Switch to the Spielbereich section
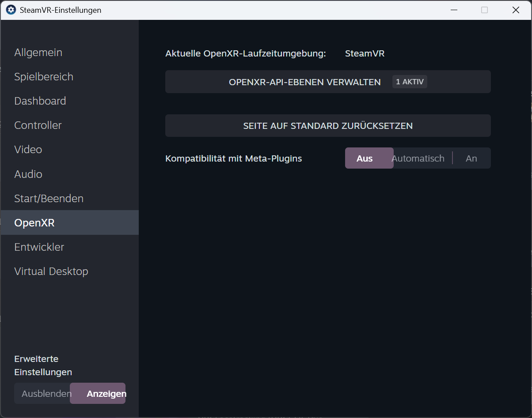This screenshot has width=532, height=418. click(x=70, y=77)
